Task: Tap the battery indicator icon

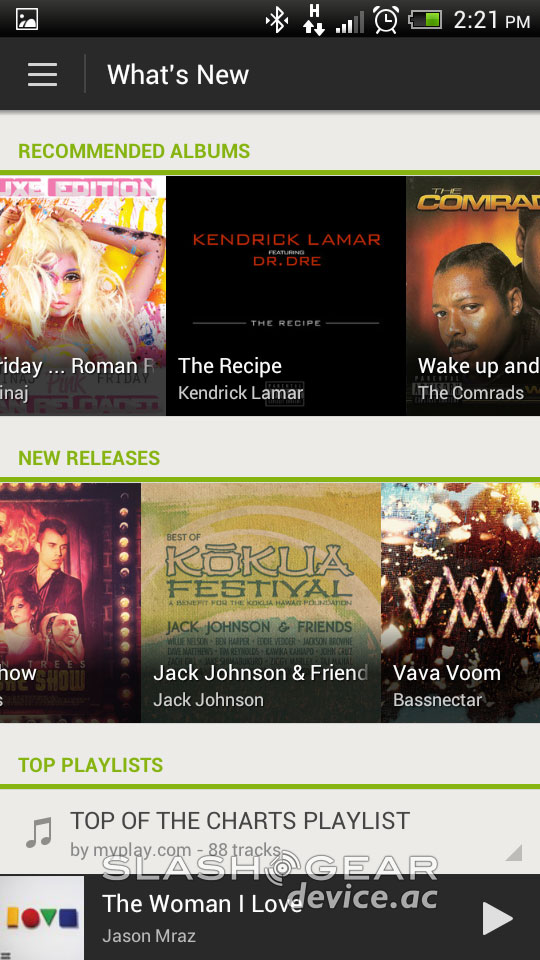Action: [x=426, y=20]
